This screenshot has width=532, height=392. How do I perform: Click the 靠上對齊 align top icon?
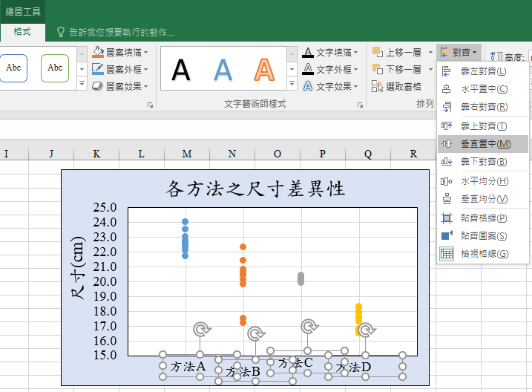[447, 126]
